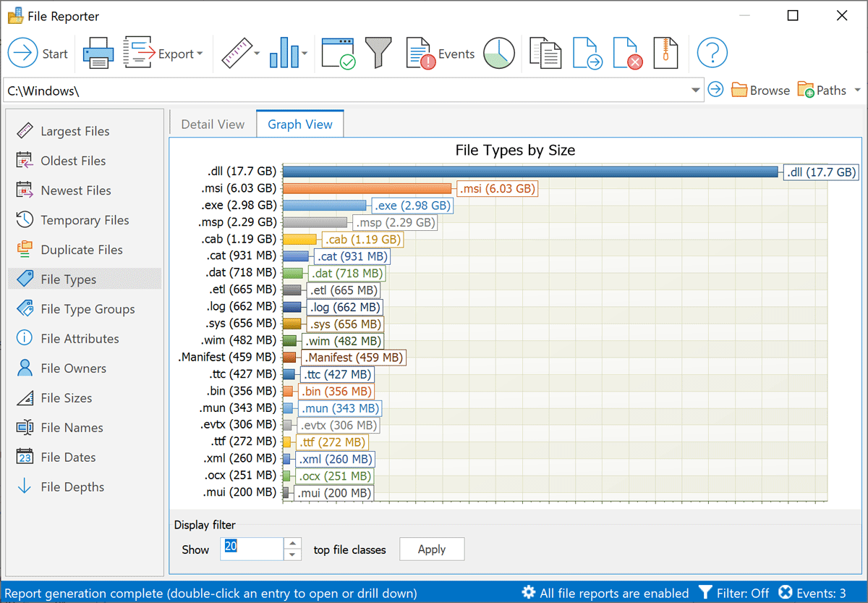Click the .dll (17.7 GB) end label
Screen dimensions: 868x603
[x=821, y=172]
